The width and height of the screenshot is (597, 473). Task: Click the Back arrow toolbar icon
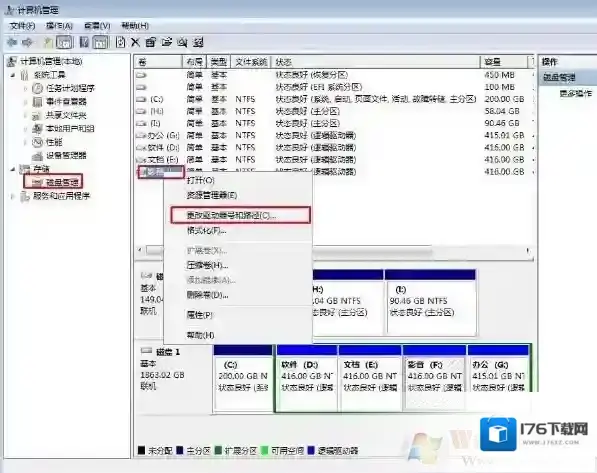pos(12,42)
